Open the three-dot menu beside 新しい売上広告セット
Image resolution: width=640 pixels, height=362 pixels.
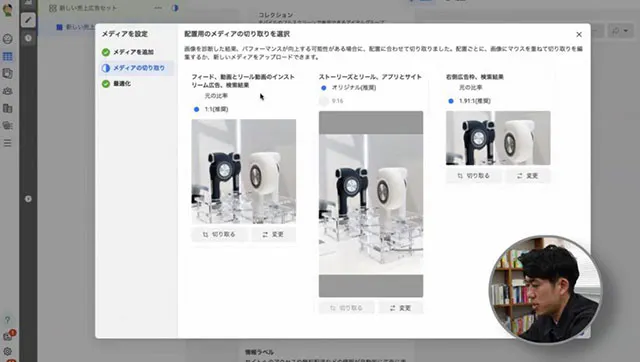point(158,8)
